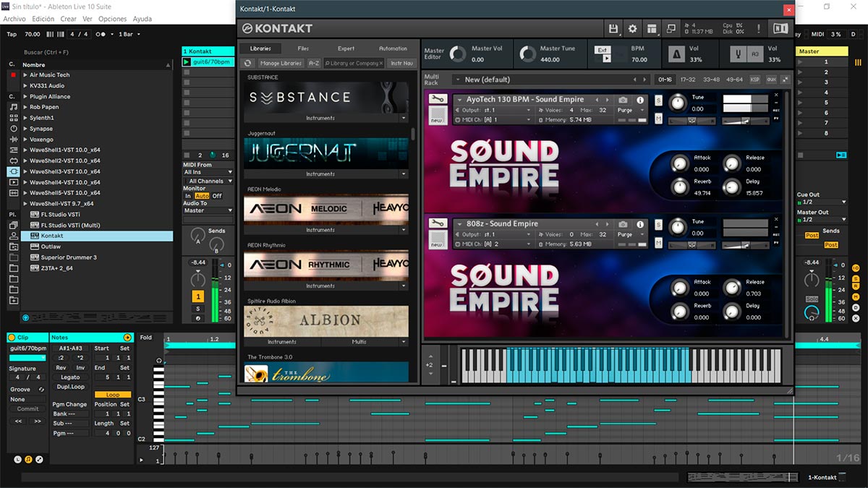The height and width of the screenshot is (488, 868).
Task: Click the tuning fork reference tone icon
Action: pos(739,54)
